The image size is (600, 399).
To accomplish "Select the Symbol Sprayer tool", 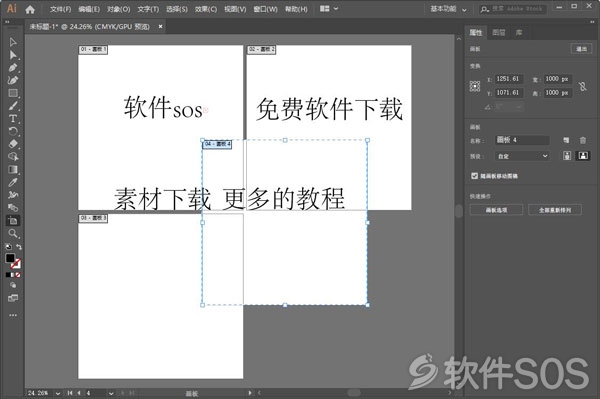I will (13, 195).
